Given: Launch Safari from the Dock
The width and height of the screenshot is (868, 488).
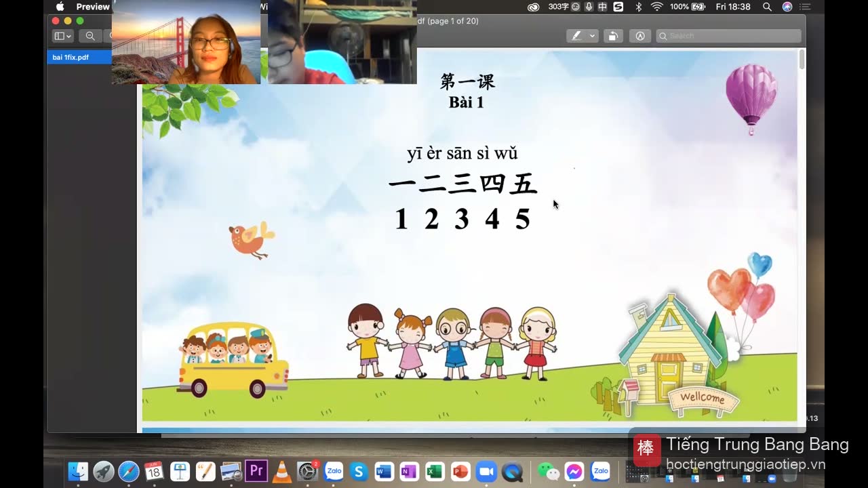Looking at the screenshot, I should pos(129,471).
